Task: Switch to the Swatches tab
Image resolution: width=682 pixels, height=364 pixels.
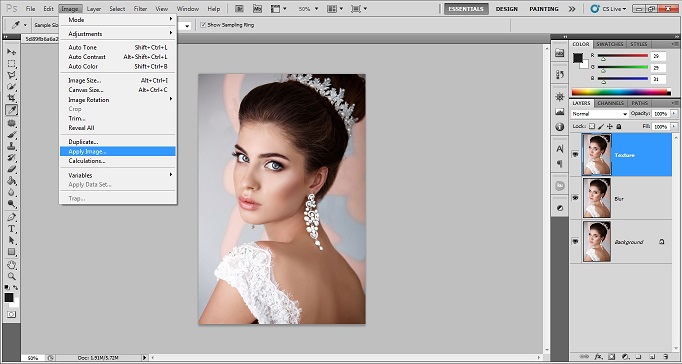Action: pyautogui.click(x=609, y=44)
